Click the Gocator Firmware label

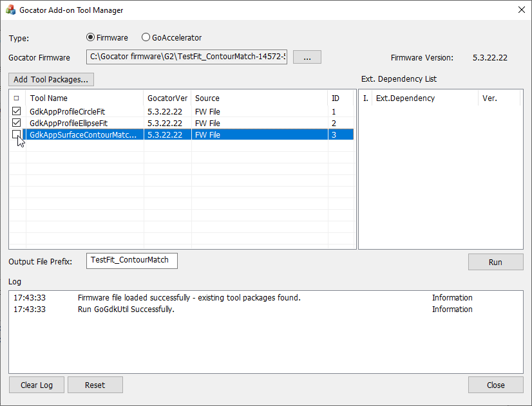(x=39, y=58)
